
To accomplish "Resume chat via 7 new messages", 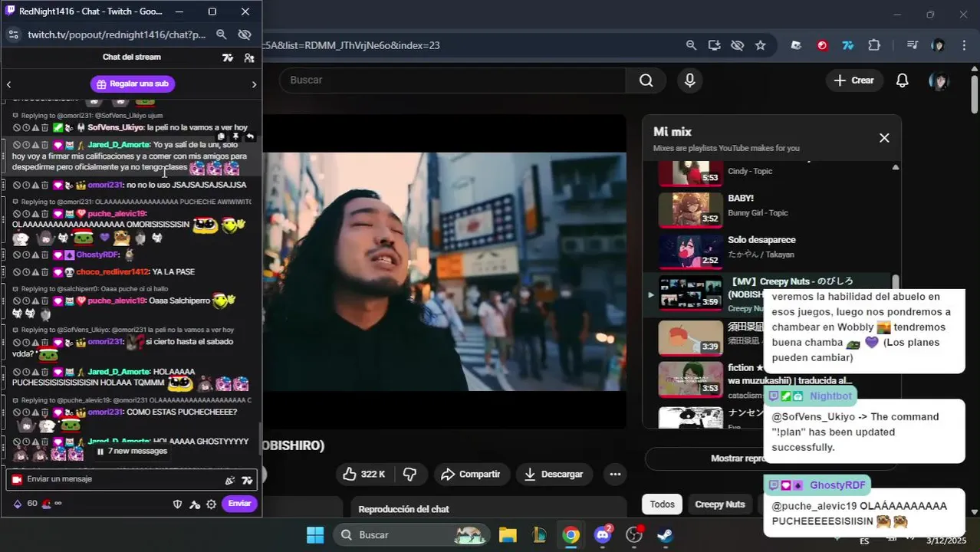I will tap(131, 451).
